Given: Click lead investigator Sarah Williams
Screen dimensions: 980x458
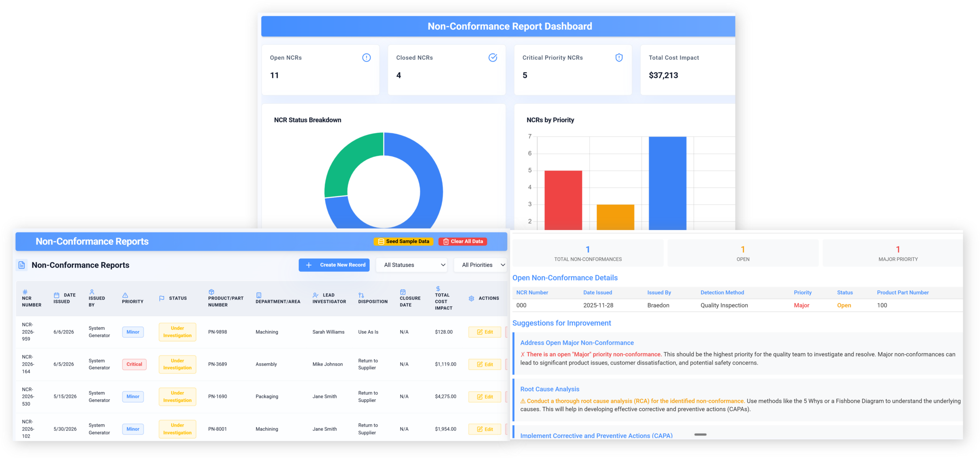Looking at the screenshot, I should [328, 332].
